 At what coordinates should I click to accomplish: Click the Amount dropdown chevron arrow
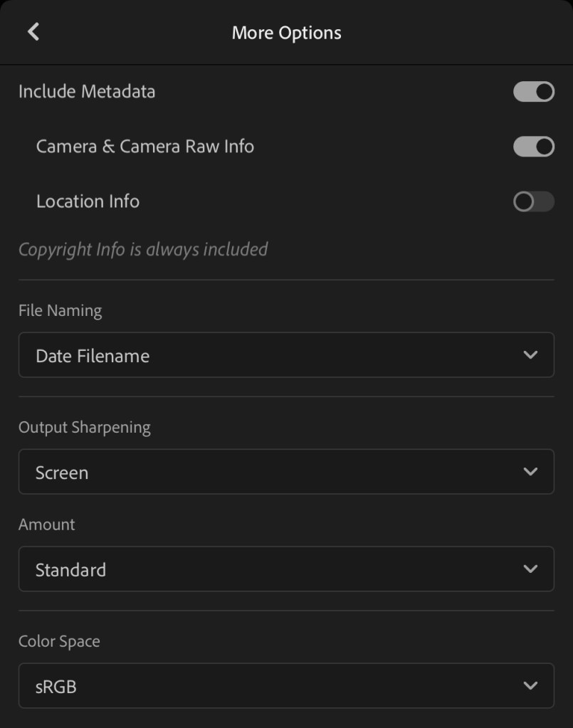pos(530,569)
